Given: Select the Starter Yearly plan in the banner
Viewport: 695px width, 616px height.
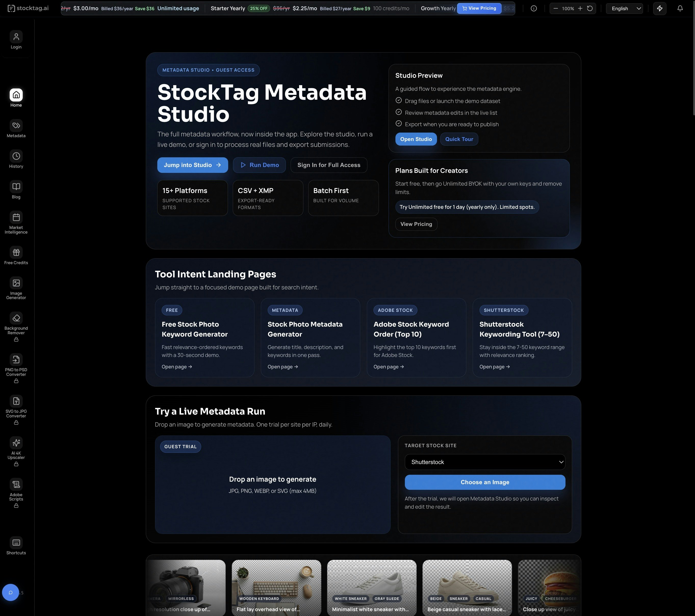Looking at the screenshot, I should point(228,8).
